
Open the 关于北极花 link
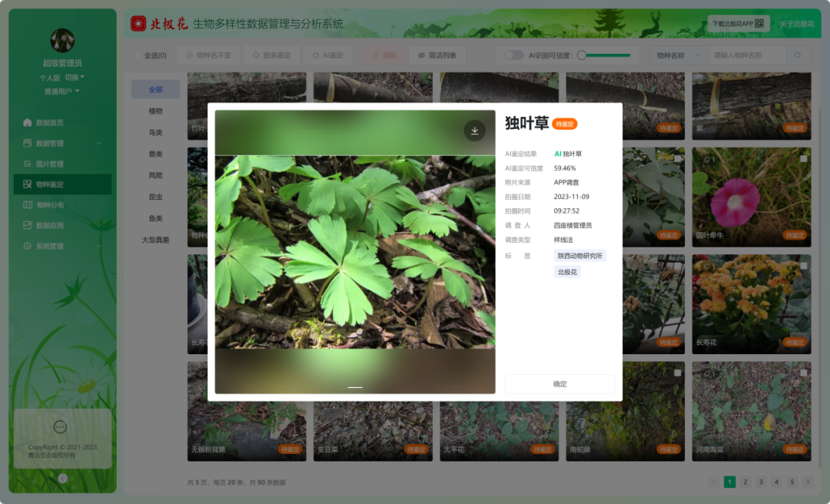point(797,23)
